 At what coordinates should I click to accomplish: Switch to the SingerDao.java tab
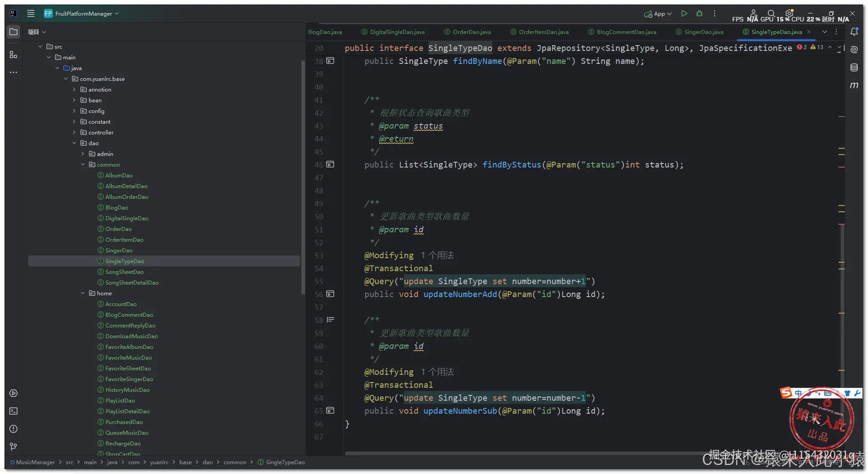pos(699,32)
